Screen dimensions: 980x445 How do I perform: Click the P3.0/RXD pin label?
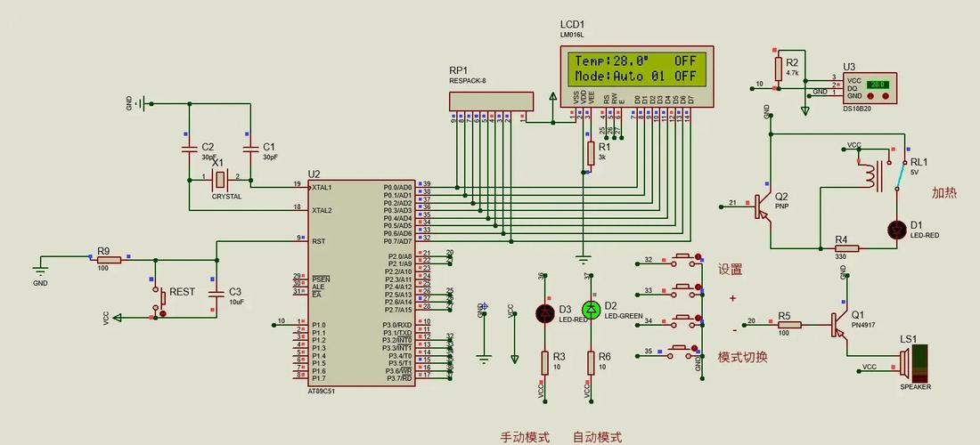click(397, 325)
